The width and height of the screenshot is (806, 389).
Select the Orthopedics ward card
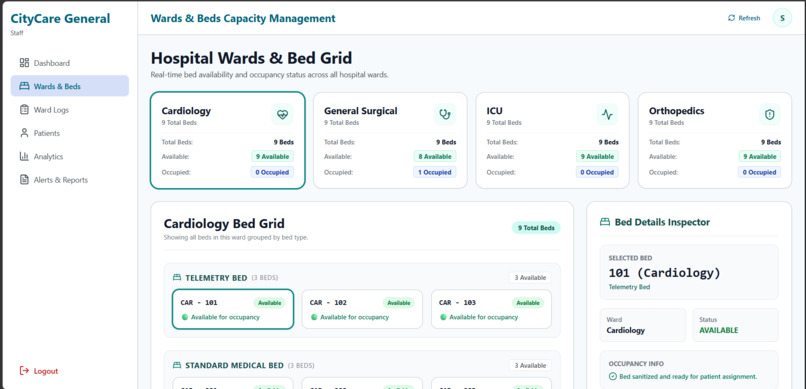pyautogui.click(x=715, y=140)
